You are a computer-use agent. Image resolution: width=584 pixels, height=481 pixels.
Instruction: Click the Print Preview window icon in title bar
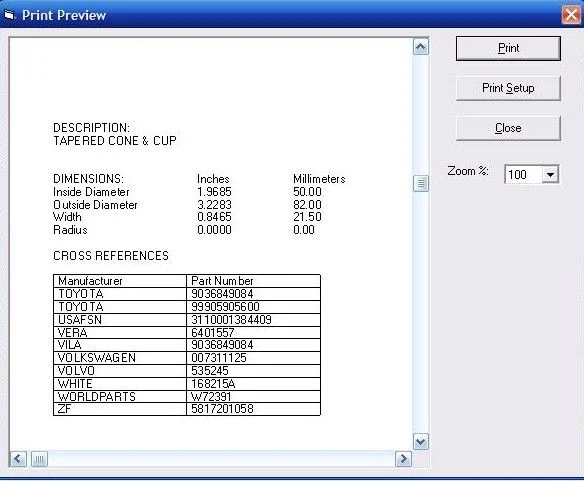9,15
